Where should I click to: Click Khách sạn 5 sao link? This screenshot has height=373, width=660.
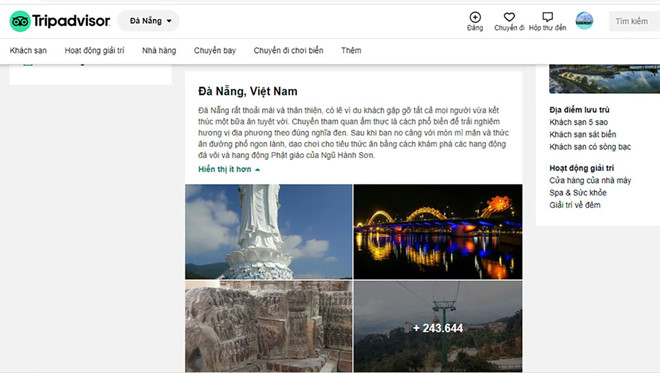click(x=578, y=122)
